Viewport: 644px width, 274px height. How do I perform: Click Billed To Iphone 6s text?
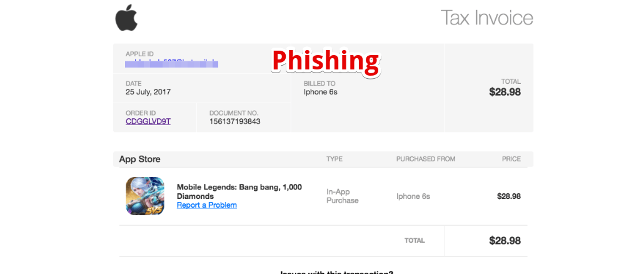coord(320,92)
